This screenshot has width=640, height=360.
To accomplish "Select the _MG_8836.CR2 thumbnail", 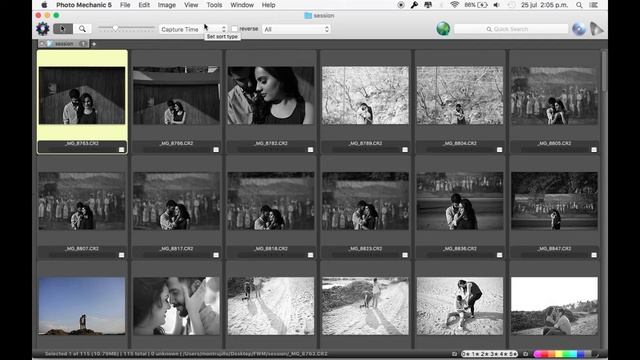I will [x=460, y=201].
